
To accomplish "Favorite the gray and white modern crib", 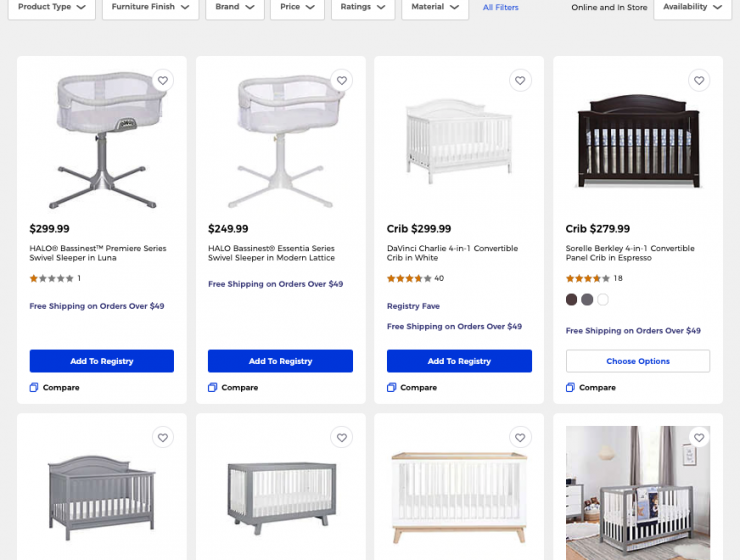I will point(342,438).
